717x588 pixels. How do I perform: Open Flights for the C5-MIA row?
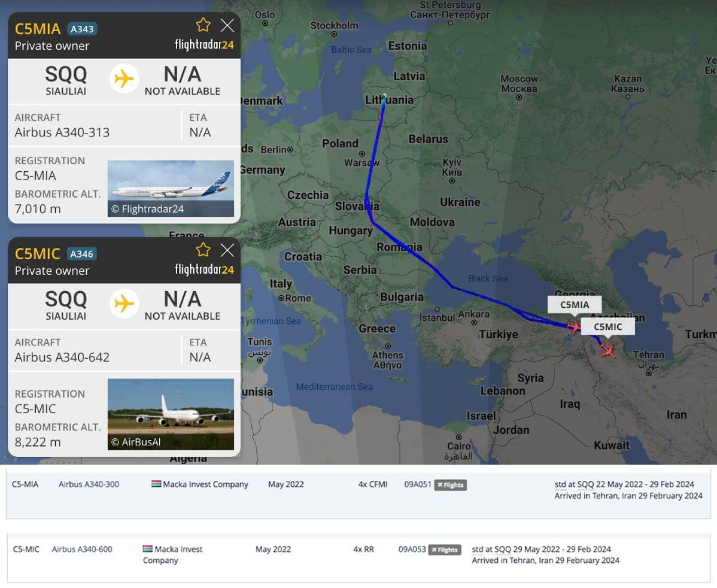tap(450, 485)
